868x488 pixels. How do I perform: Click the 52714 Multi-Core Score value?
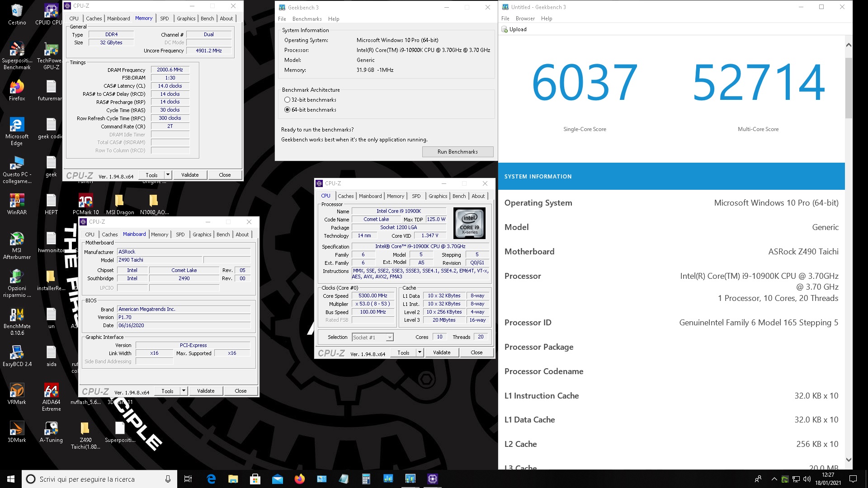758,82
